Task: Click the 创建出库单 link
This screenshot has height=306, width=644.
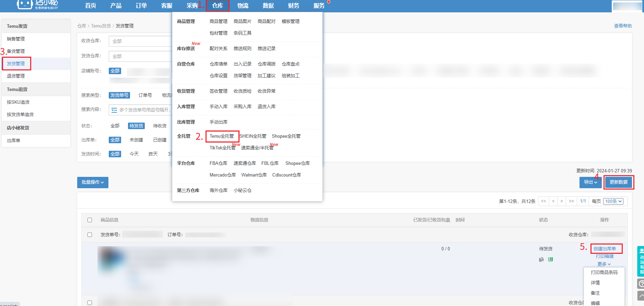Action: point(605,249)
